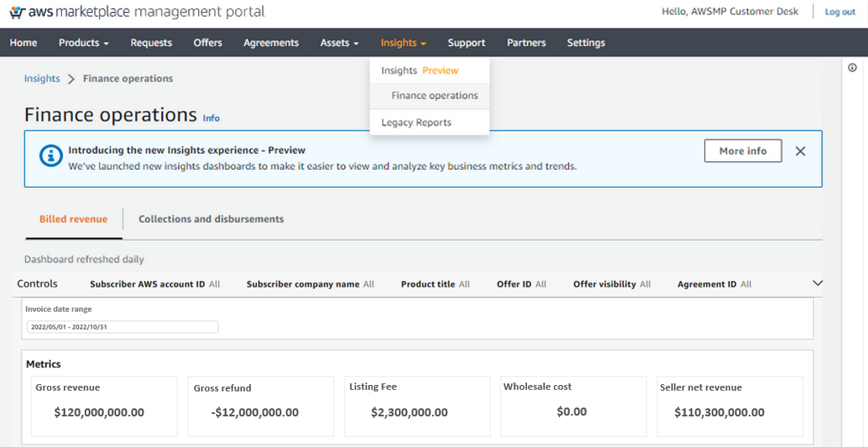Go to the Home menu item
868x447 pixels.
[x=23, y=43]
